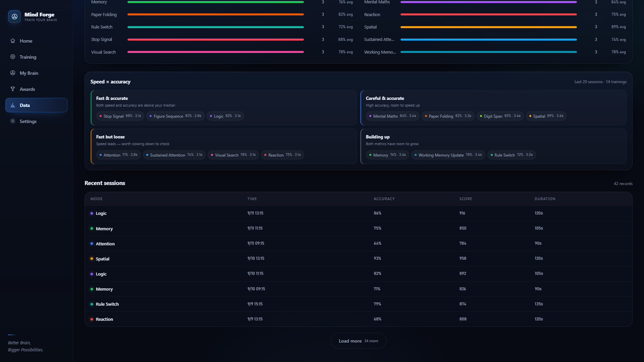Select the Working Memory Update chip
This screenshot has width=644, height=362.
point(448,155)
